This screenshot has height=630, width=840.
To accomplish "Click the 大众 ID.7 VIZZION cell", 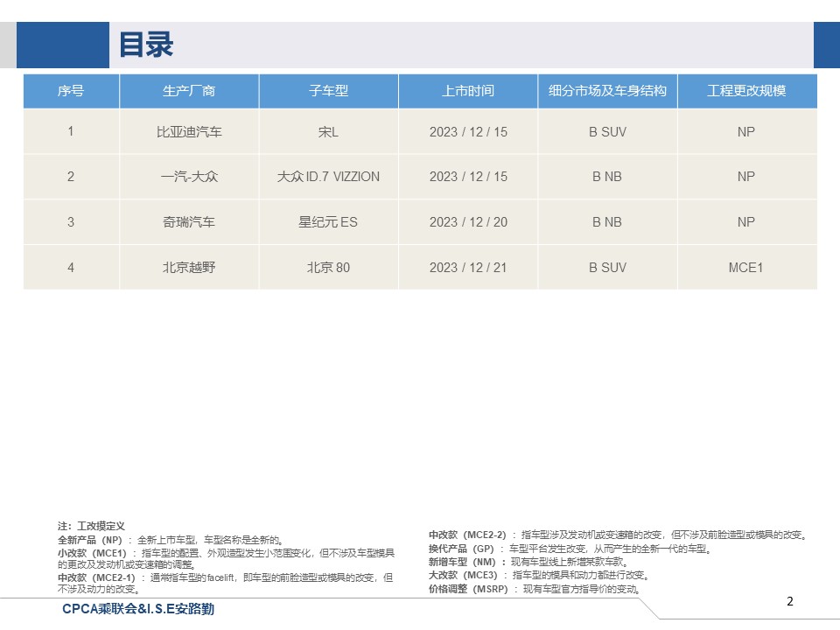I will (328, 177).
